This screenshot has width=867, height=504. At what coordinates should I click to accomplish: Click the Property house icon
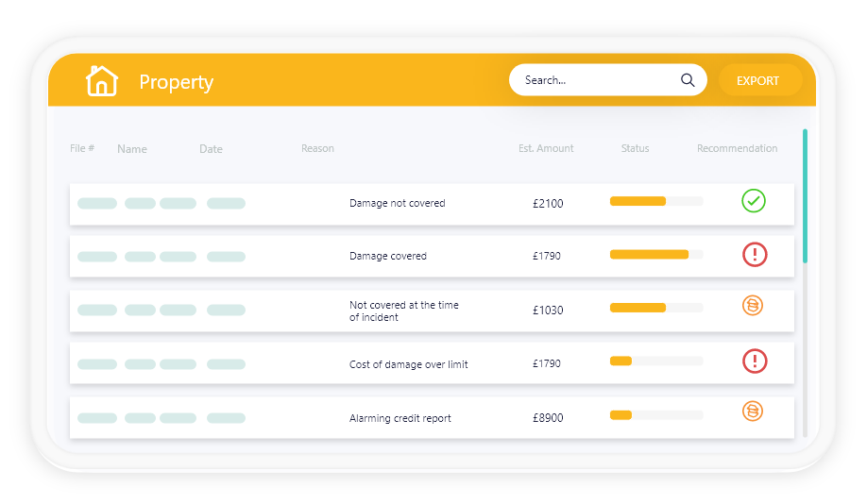tap(102, 80)
